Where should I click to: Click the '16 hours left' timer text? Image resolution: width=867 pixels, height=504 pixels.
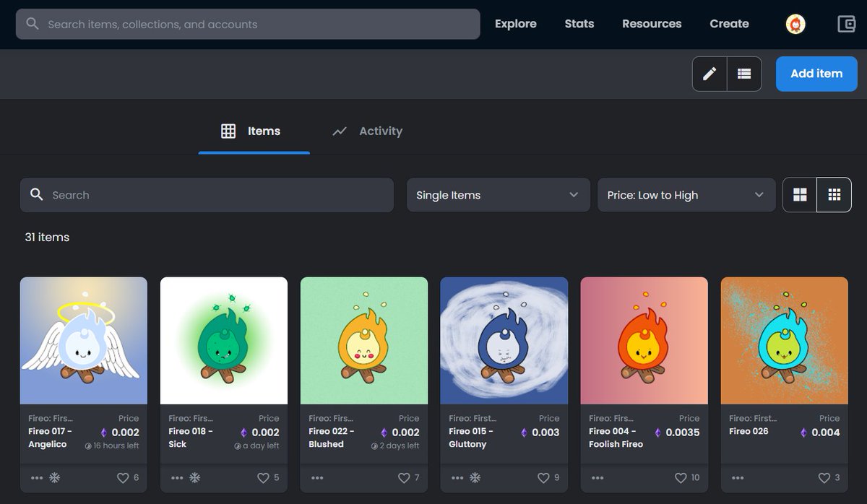[116, 446]
